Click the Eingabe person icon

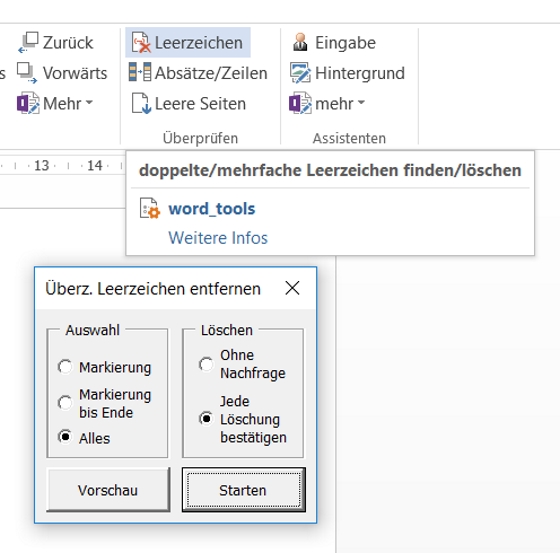point(300,42)
